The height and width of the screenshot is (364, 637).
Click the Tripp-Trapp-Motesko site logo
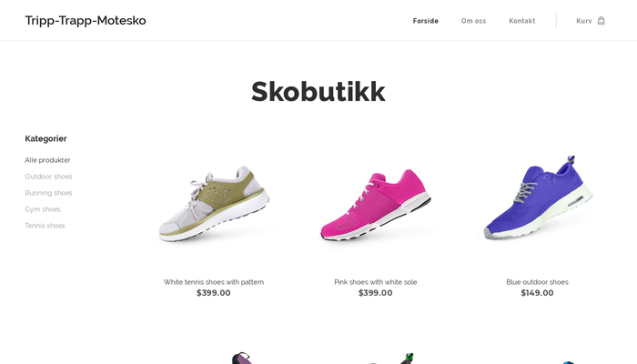86,20
